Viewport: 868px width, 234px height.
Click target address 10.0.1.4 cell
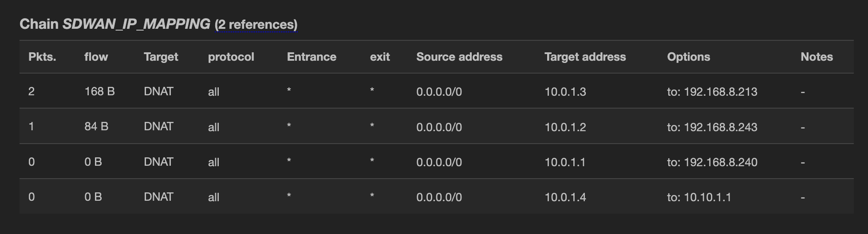click(x=565, y=197)
